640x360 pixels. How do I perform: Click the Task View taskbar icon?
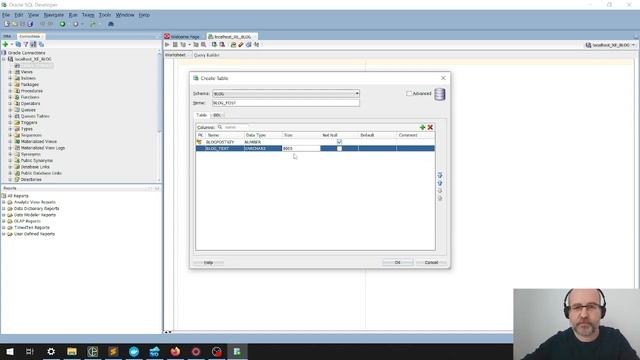tap(30, 351)
